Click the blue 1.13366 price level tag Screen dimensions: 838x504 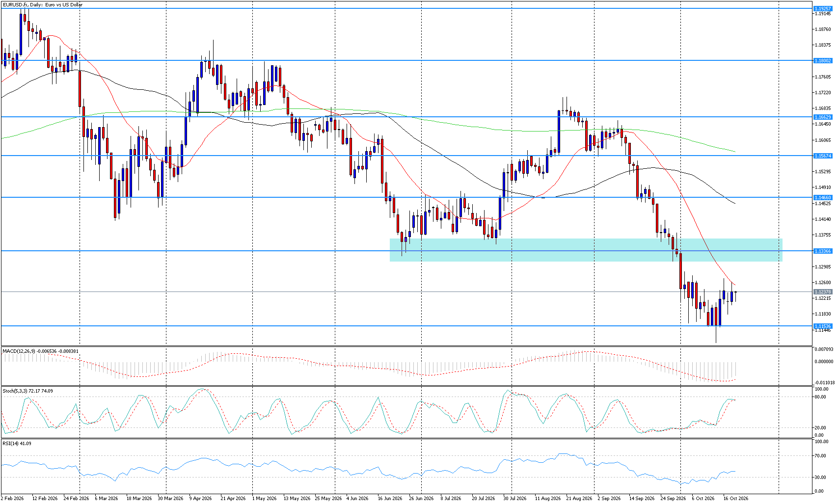[823, 251]
